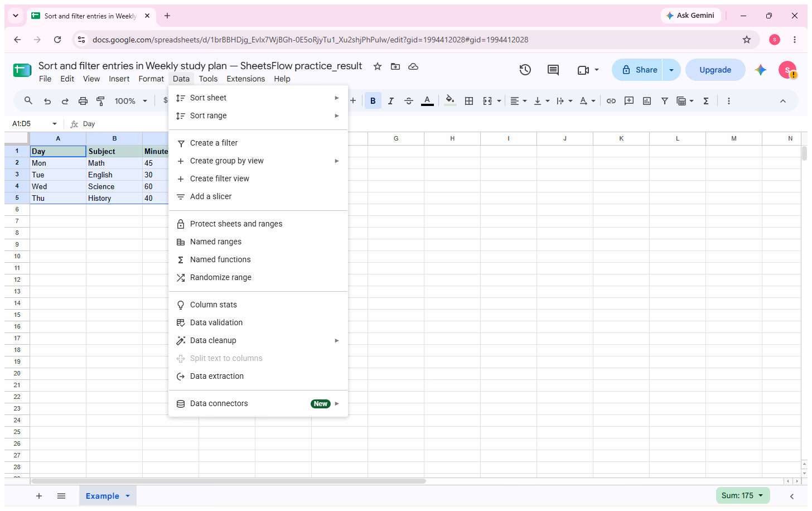Toggle italic formatting
The width and height of the screenshot is (812, 511).
[x=391, y=101]
